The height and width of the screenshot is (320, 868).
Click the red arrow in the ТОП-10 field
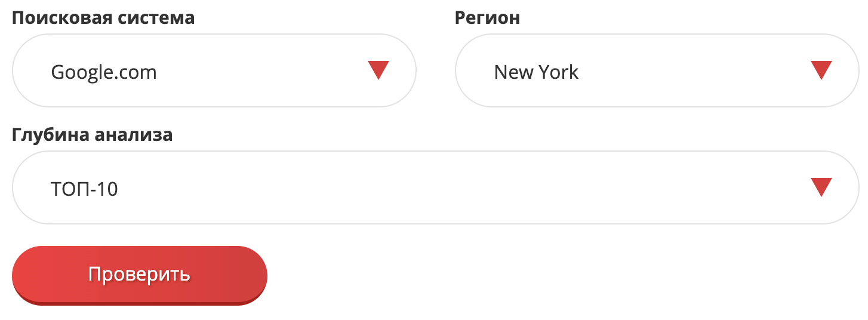821,187
